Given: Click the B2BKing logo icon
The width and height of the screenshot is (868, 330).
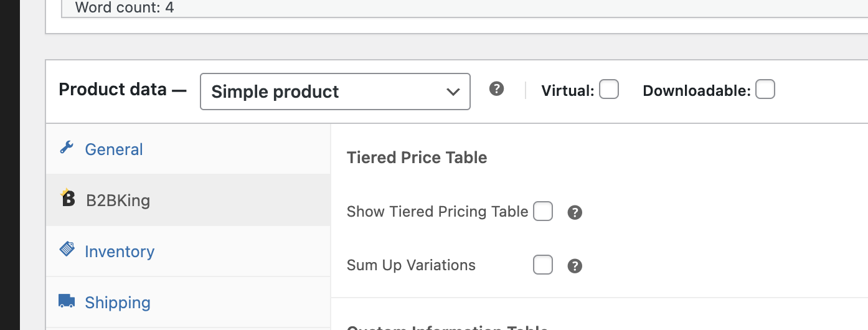Looking at the screenshot, I should pos(68,198).
